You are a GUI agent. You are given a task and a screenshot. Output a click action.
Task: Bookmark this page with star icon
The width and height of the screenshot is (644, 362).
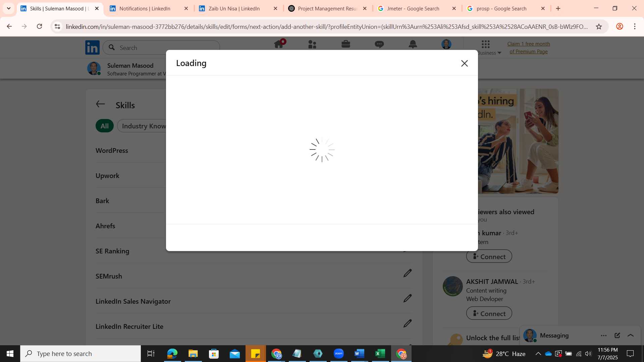click(x=599, y=26)
